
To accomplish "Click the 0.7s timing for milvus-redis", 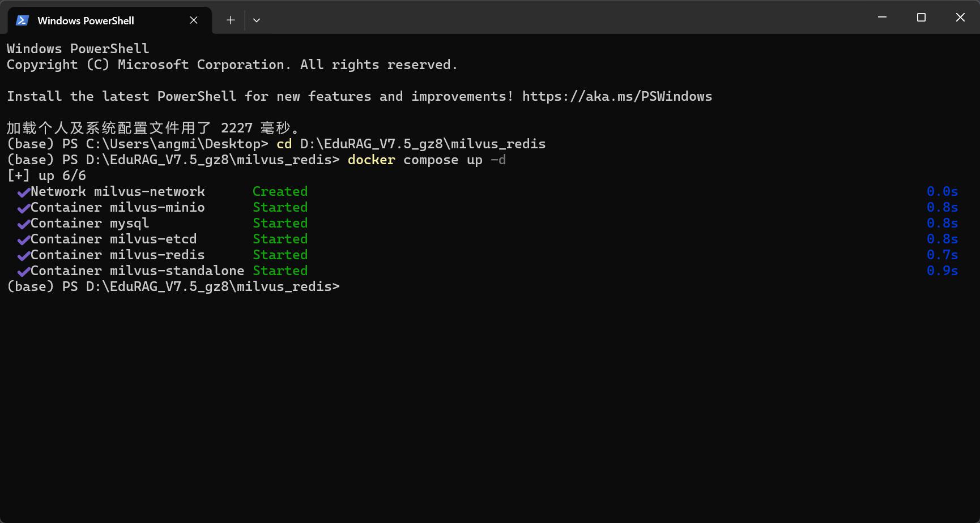I will [943, 255].
